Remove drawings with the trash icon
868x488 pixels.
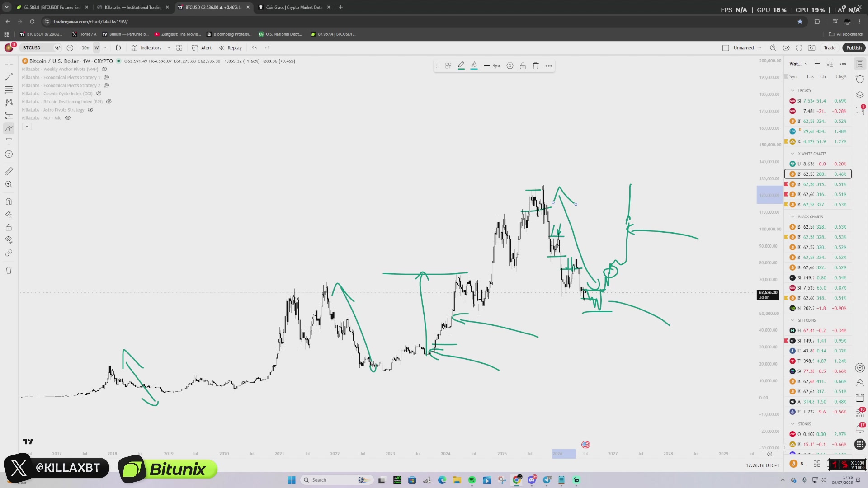[x=9, y=270]
